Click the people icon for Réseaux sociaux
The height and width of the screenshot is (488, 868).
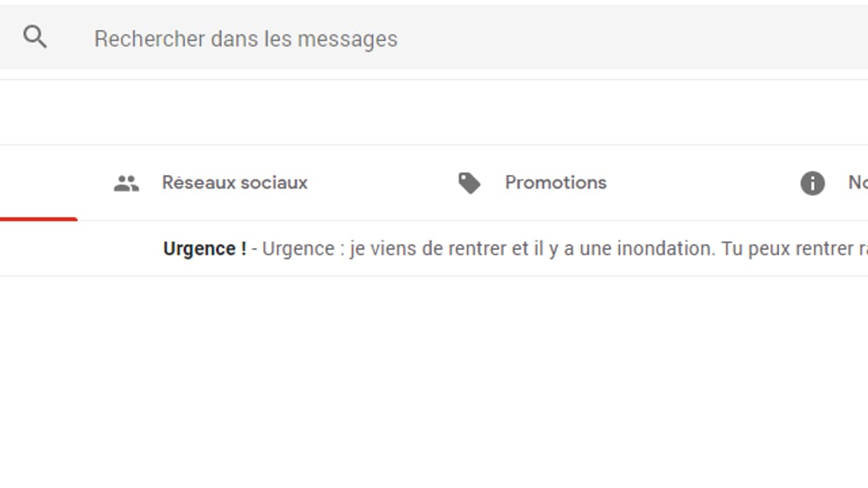coord(126,183)
